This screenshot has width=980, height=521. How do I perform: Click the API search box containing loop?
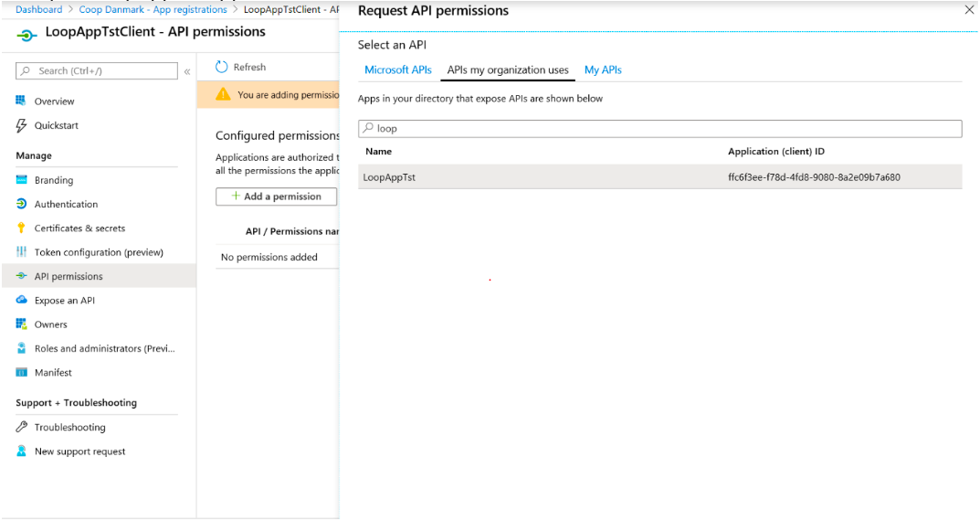[x=660, y=128]
